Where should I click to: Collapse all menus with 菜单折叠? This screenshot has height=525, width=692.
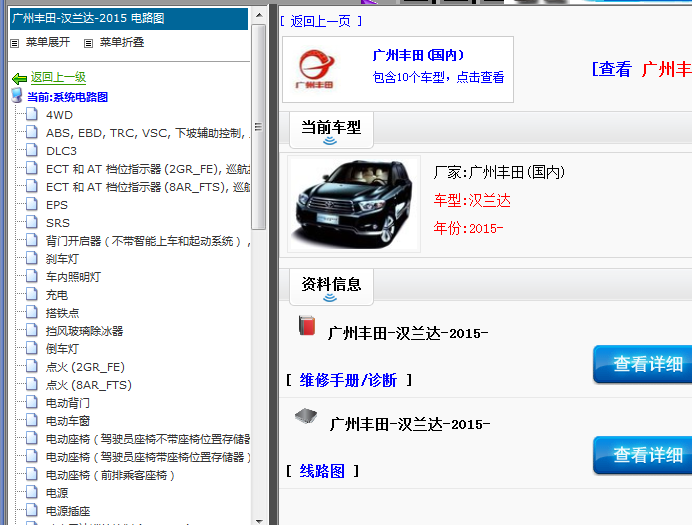click(x=122, y=42)
